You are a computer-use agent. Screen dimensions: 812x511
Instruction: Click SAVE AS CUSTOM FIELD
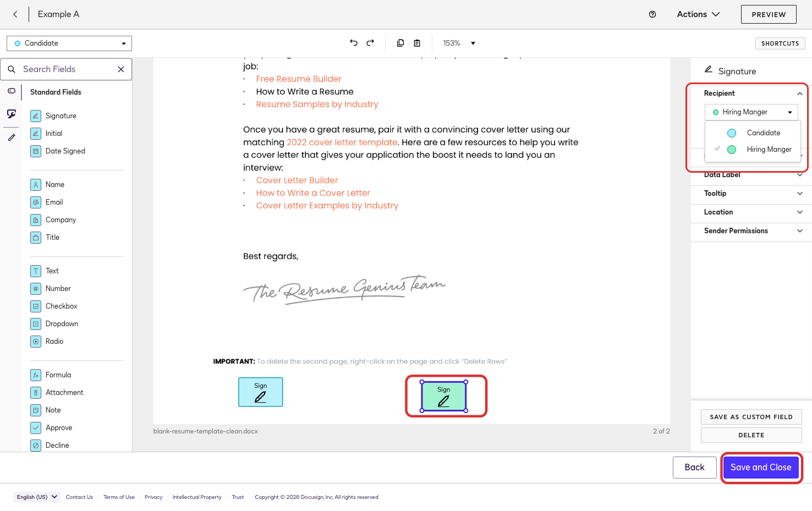[751, 417]
